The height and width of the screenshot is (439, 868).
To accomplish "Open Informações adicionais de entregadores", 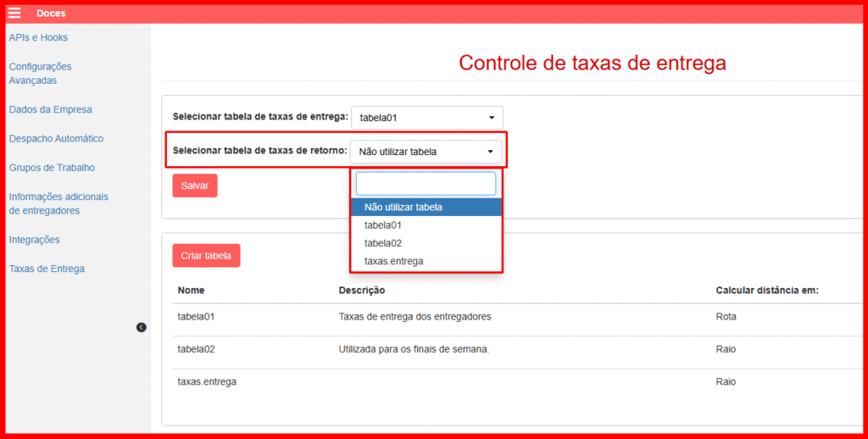I will point(58,203).
